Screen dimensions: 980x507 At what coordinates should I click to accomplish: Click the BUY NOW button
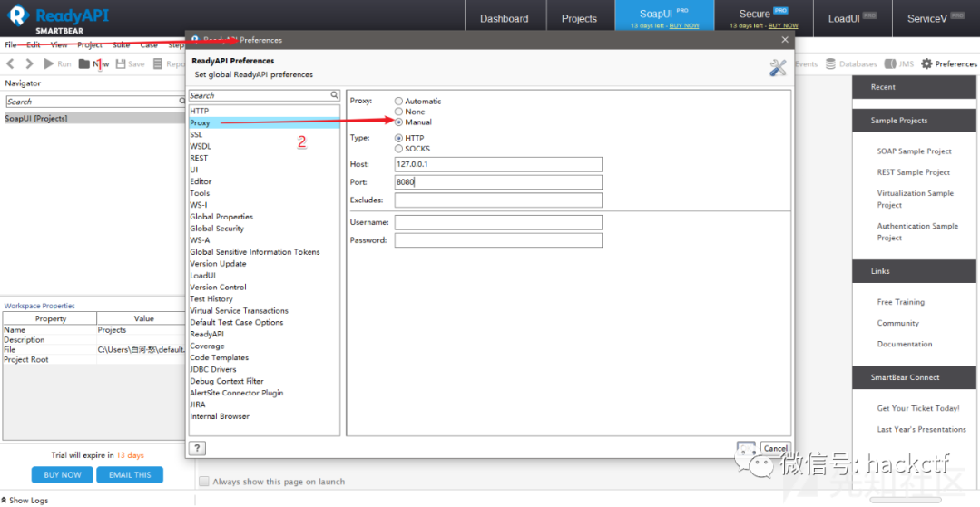[63, 474]
